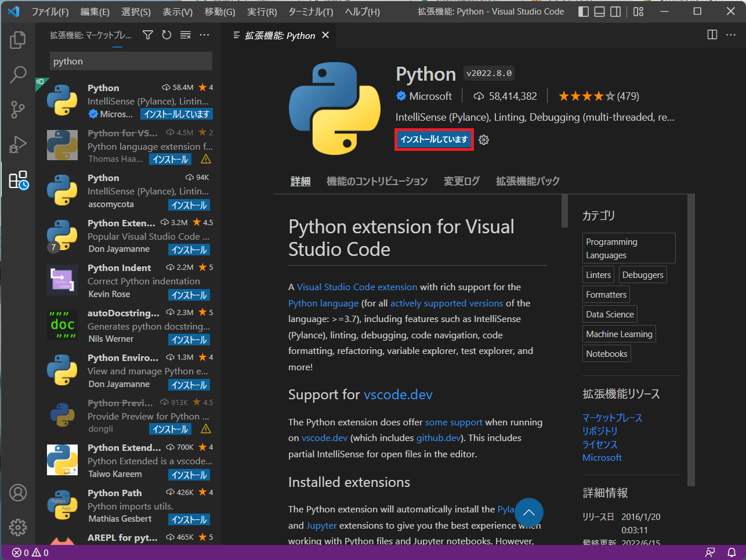Select the Search icon in activity bar
This screenshot has height=560, width=746.
click(x=17, y=74)
